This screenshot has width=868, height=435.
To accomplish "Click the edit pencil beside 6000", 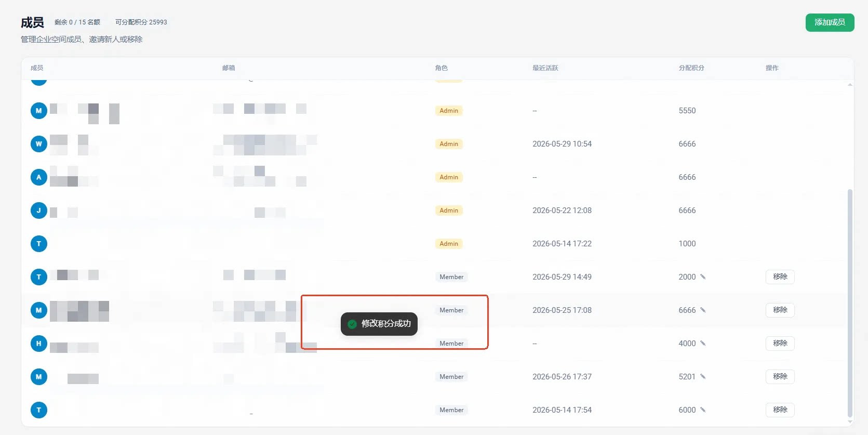I will (703, 410).
